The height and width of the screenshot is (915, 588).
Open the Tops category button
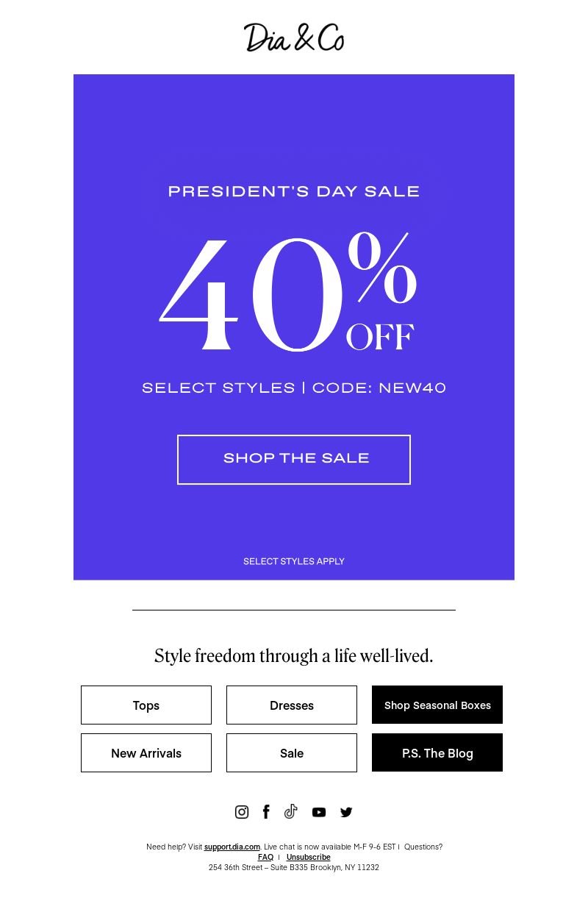146,705
